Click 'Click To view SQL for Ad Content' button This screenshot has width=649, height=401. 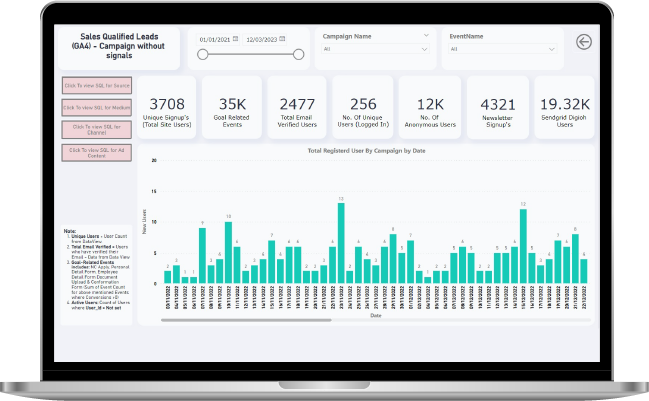click(97, 153)
